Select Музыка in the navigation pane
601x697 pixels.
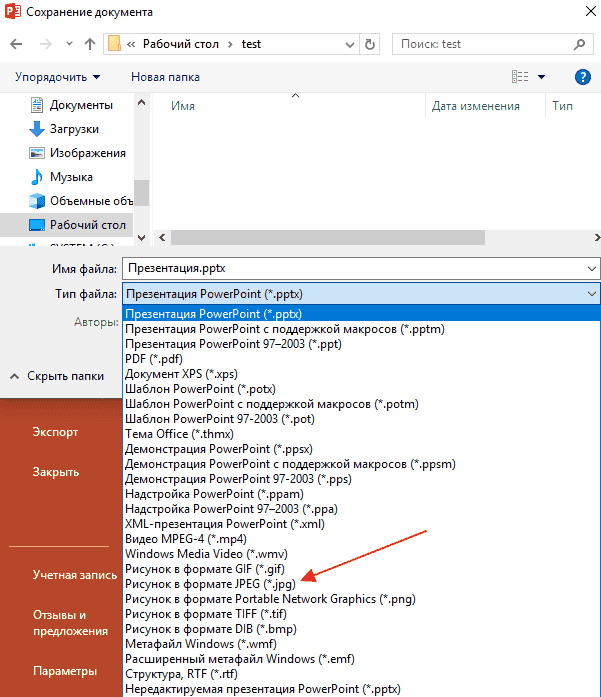coord(70,177)
